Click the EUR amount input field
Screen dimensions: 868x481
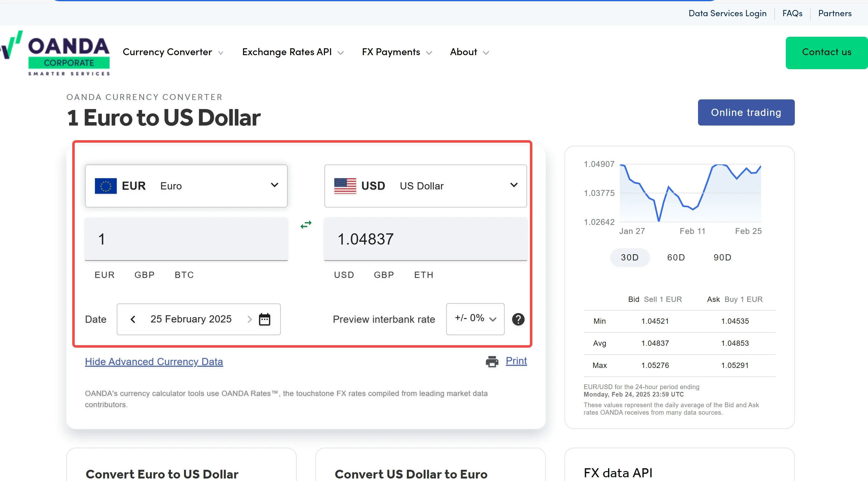tap(186, 239)
